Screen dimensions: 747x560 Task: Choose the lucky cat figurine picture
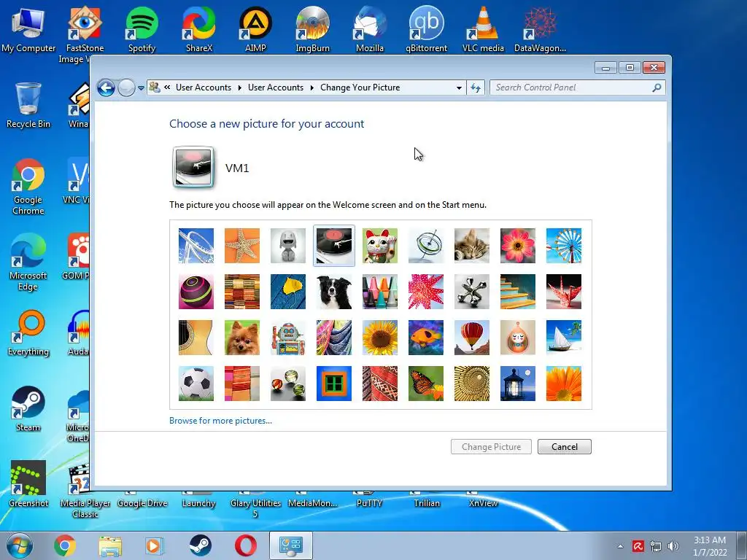379,246
